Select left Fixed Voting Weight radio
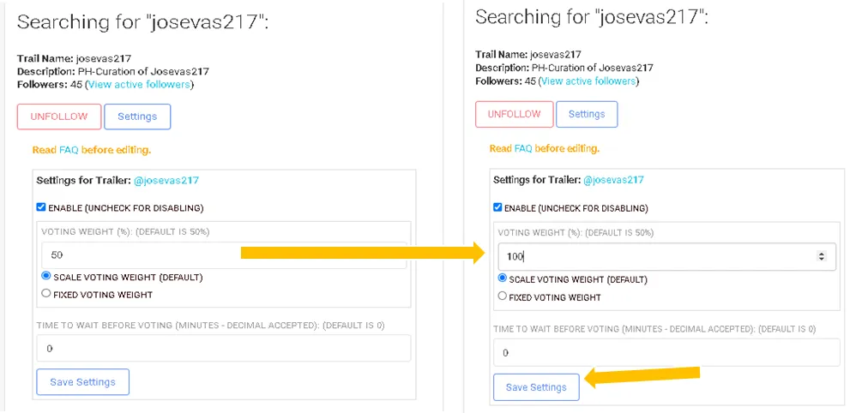The image size is (868, 413). click(x=46, y=294)
